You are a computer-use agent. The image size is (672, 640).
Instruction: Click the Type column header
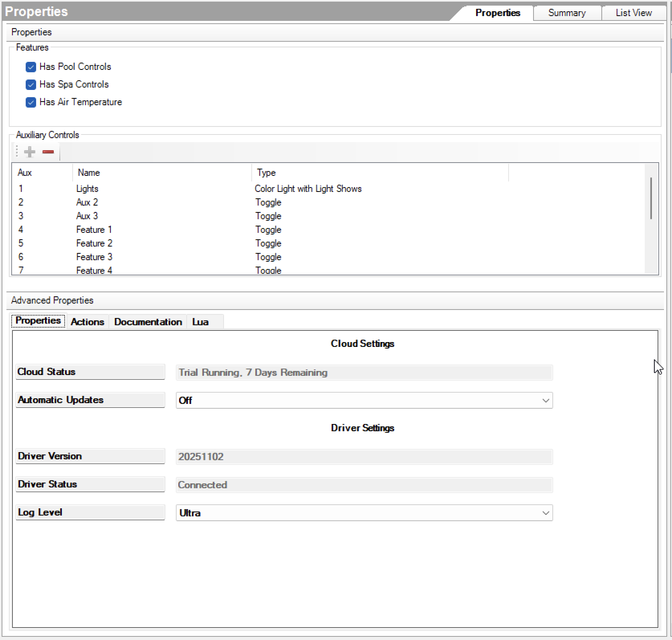click(x=266, y=173)
